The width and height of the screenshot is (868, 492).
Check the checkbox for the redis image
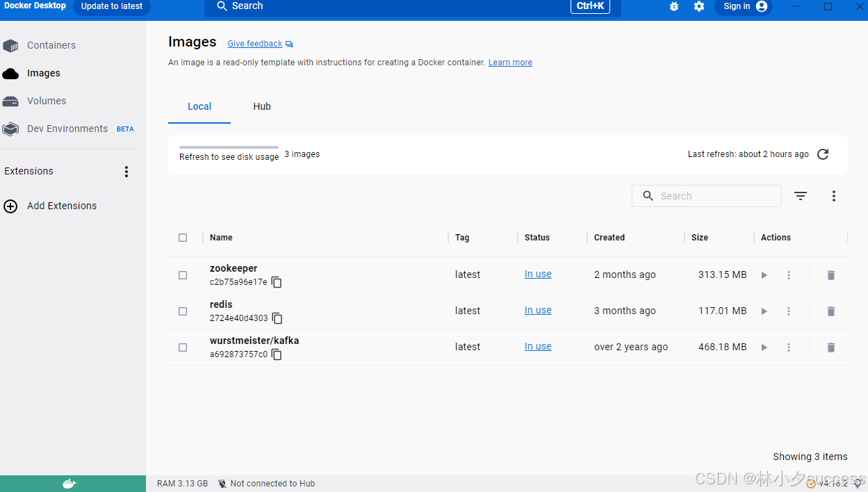click(183, 311)
